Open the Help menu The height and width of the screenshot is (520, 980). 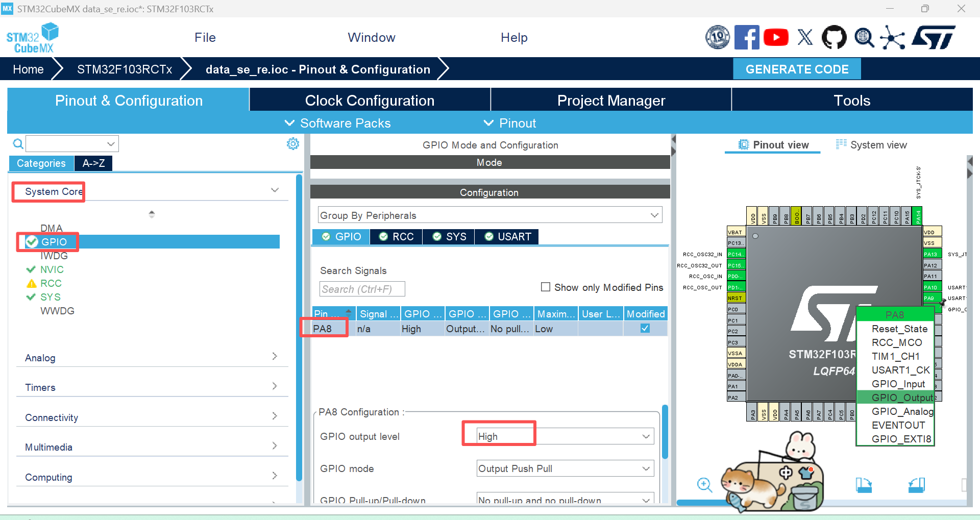[514, 37]
